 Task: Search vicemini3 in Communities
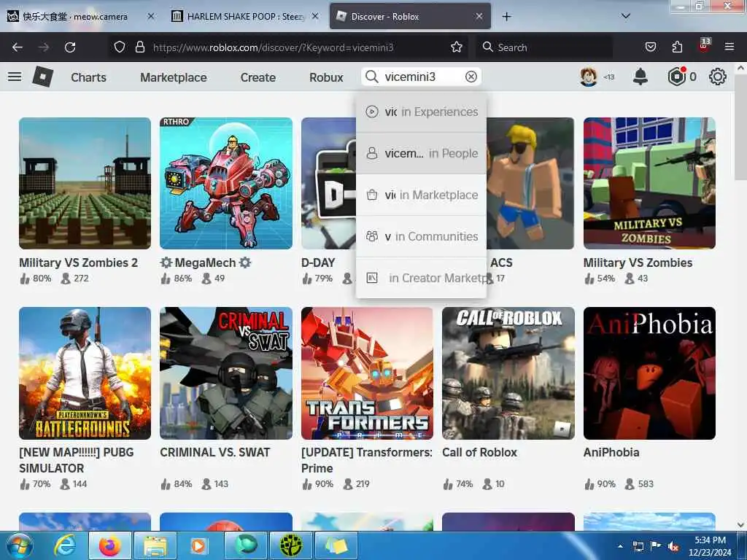coord(421,236)
